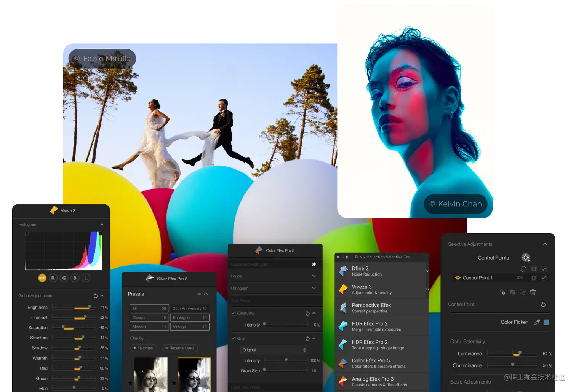Favorite the right preset with its star
Screen dimensions: 576x392
(174, 383)
